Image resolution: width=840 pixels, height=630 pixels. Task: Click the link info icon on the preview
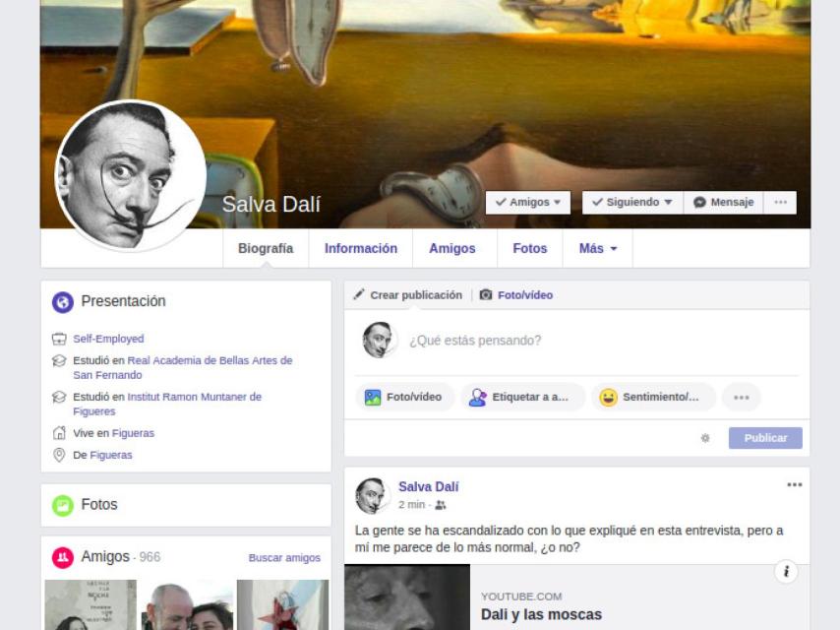[x=786, y=572]
